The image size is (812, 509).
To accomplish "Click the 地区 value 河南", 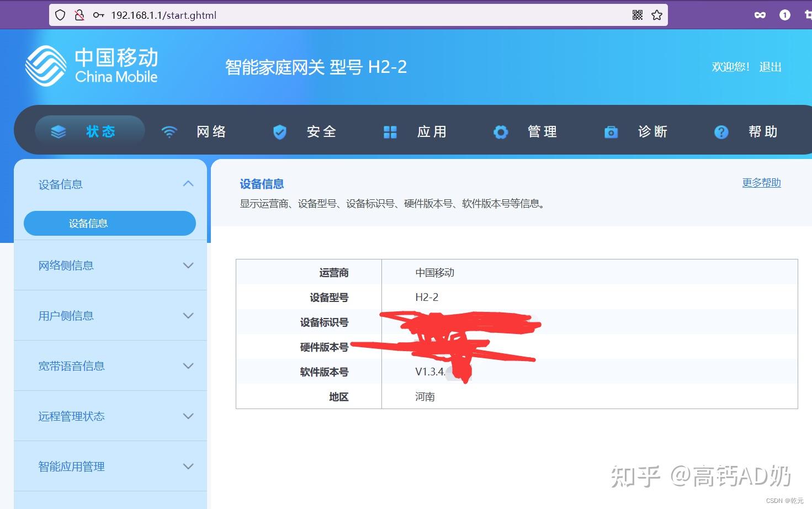I will (425, 396).
